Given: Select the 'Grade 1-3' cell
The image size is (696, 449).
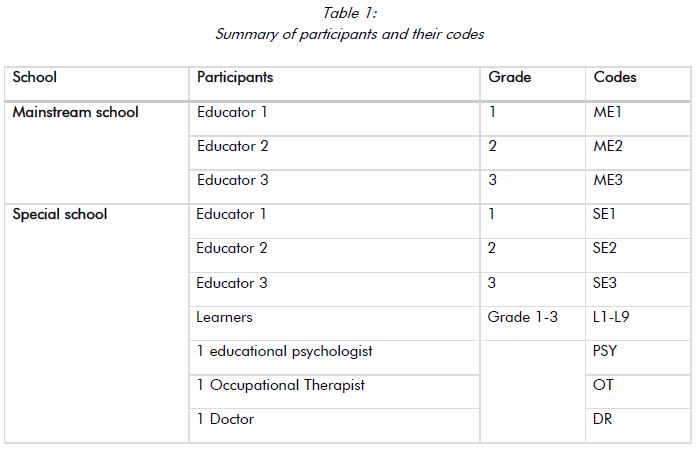Looking at the screenshot, I should (523, 317).
